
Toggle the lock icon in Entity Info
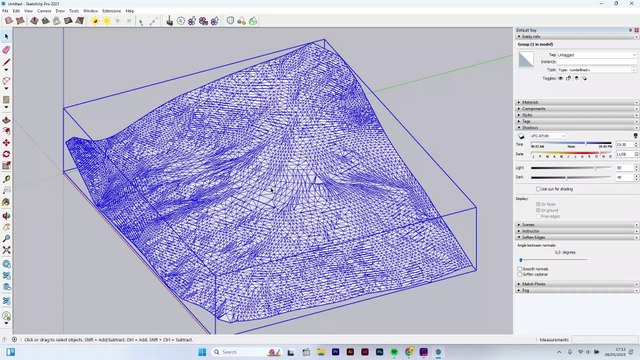(x=569, y=78)
